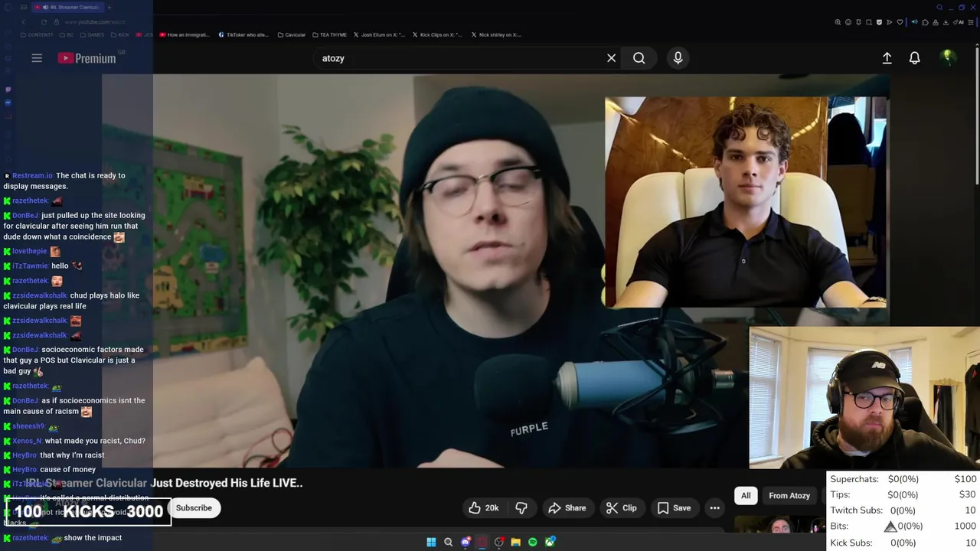Image resolution: width=980 pixels, height=551 pixels.
Task: Open the CONTENT bookmarks folder
Action: 38,34
